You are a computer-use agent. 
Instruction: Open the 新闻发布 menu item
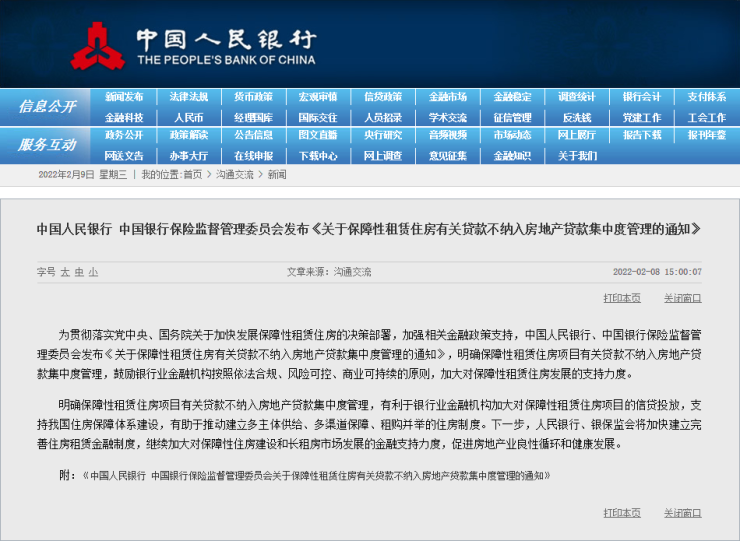pos(124,97)
